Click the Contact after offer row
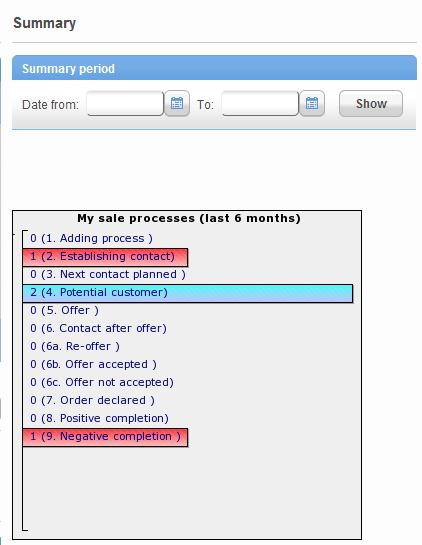Screen dimensions: 422x545 (98, 328)
